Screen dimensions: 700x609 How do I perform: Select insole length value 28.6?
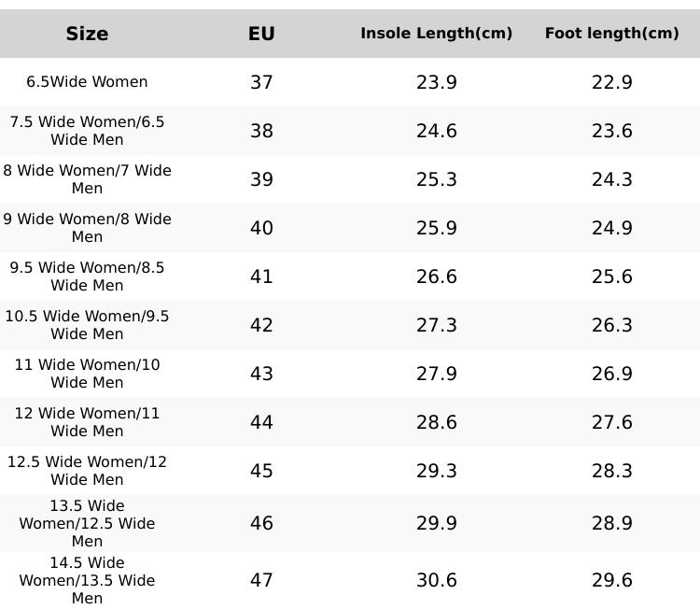(x=436, y=422)
